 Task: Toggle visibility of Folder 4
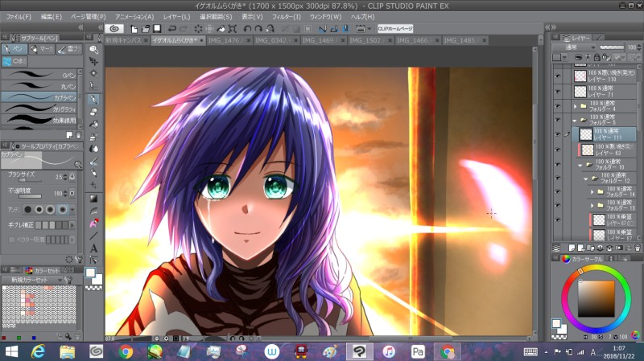557,106
